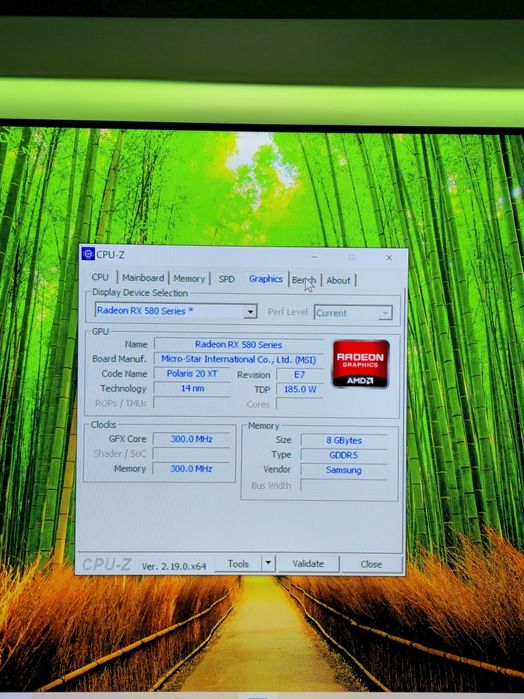This screenshot has height=699, width=524.
Task: Click the 185.0 W TDP value
Action: point(300,389)
